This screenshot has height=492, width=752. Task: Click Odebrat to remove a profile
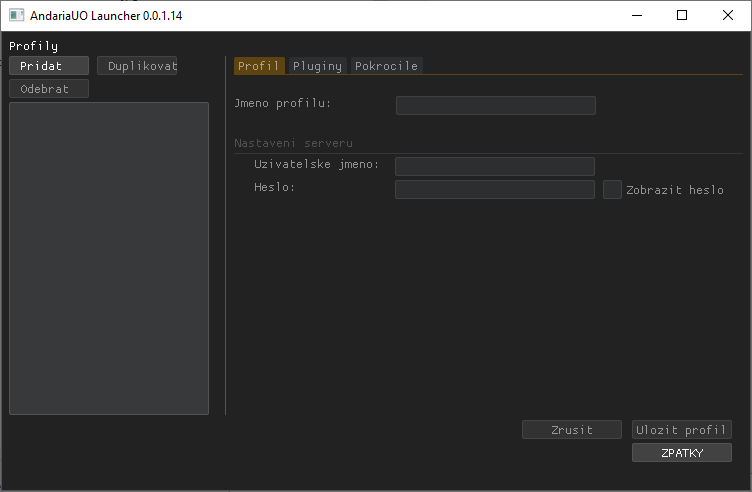click(x=49, y=89)
